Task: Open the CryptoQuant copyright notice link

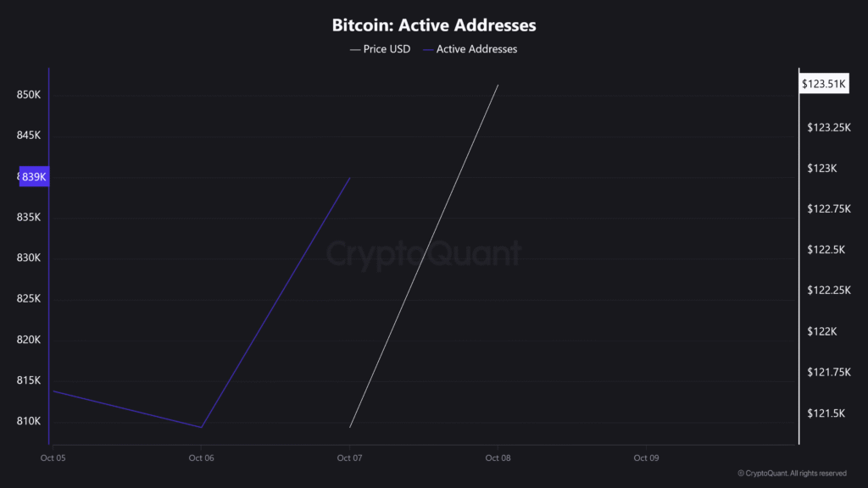Action: 792,474
